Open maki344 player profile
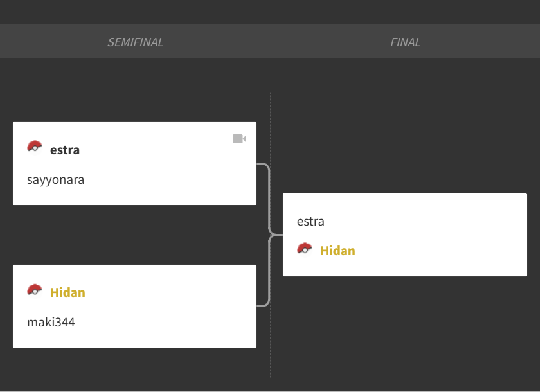Viewport: 540px width, 392px height. [51, 322]
